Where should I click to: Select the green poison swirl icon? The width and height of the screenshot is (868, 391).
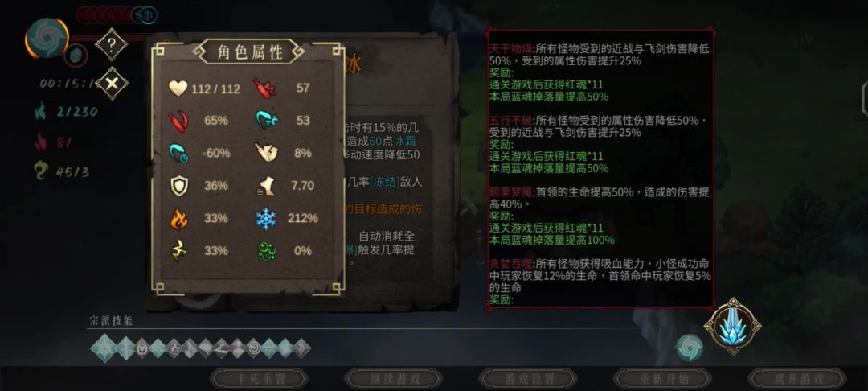tap(266, 251)
